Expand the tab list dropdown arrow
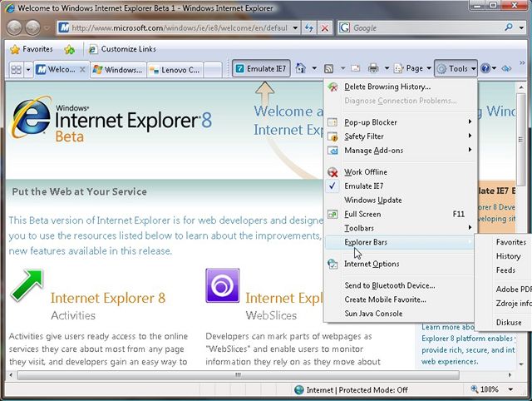Image resolution: width=532 pixels, height=401 pixels. [28, 70]
